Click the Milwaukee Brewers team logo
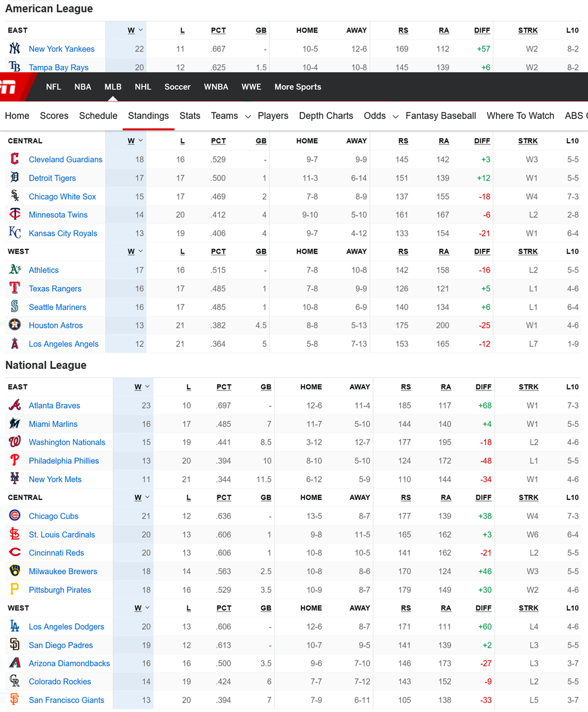Image resolution: width=588 pixels, height=712 pixels. [x=15, y=572]
